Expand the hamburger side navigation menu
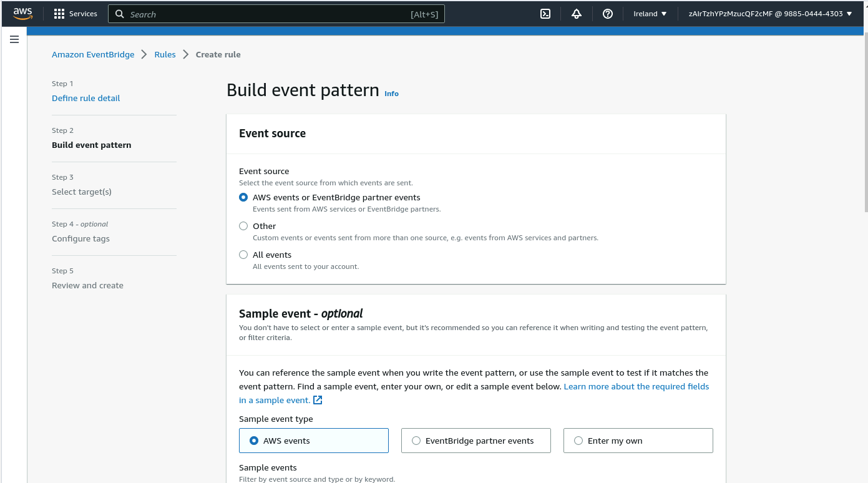Viewport: 868px width, 483px height. pyautogui.click(x=14, y=40)
